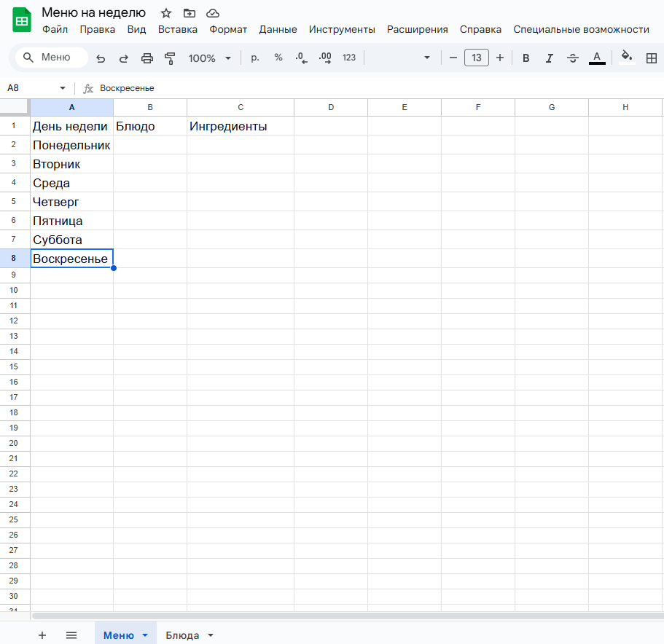Add a new sheet with plus button

click(42, 635)
